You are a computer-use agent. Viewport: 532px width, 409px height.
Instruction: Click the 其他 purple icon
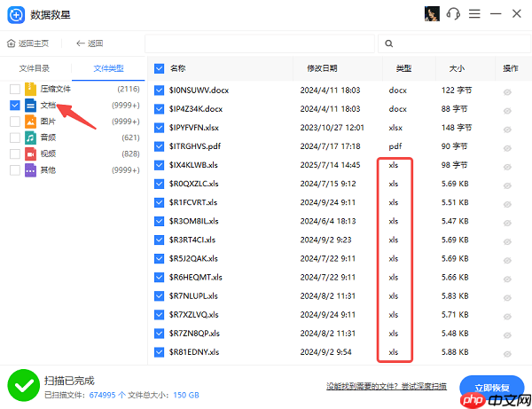click(30, 170)
